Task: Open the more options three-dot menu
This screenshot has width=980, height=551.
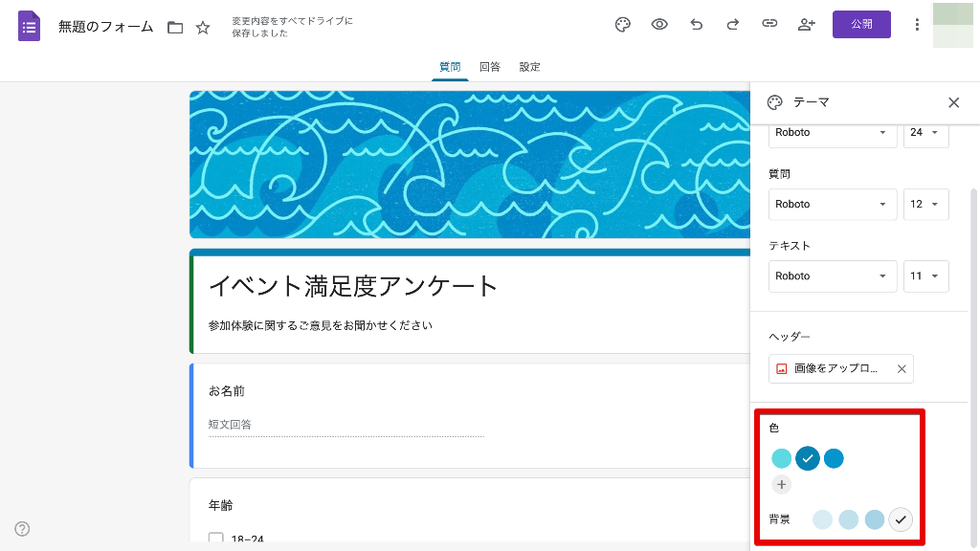Action: 917,25
